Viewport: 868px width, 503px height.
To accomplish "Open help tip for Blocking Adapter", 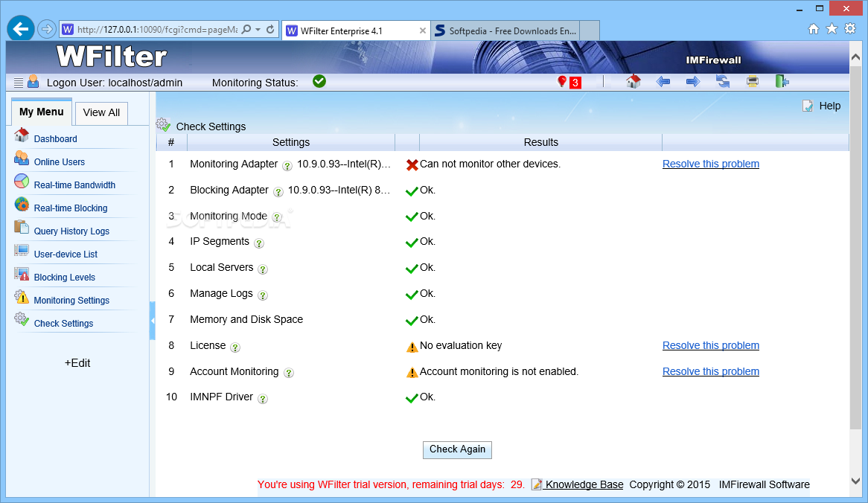I will coord(278,191).
